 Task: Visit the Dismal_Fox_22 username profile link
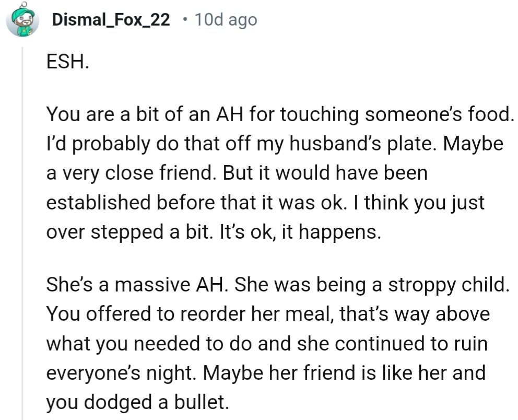111,20
